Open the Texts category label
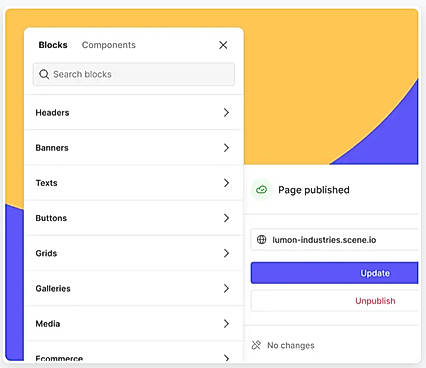The width and height of the screenshot is (426, 368). pos(47,183)
